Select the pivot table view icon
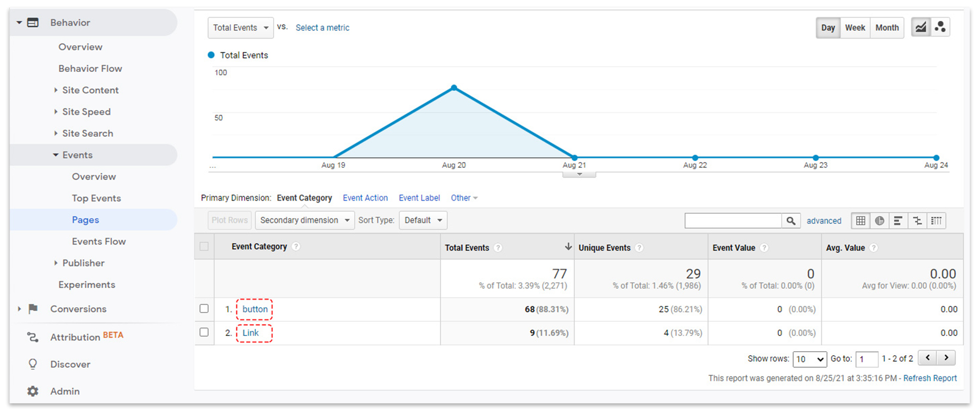 (x=936, y=220)
